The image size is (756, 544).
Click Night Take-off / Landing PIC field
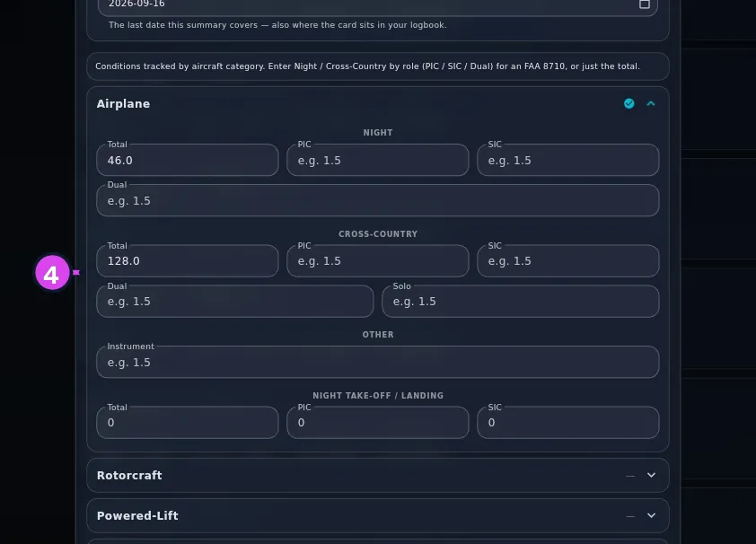pyautogui.click(x=377, y=423)
